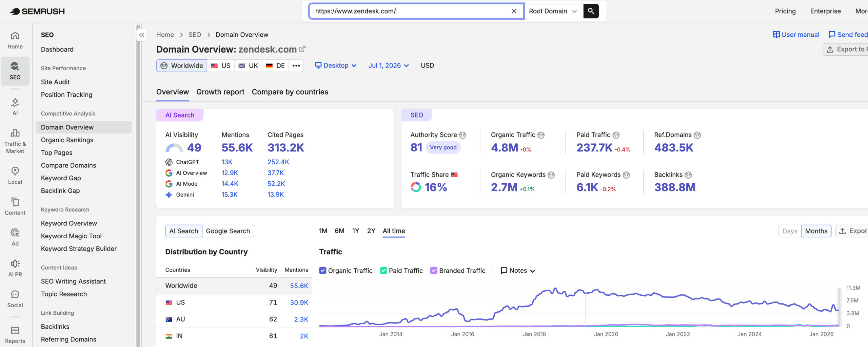Click the Gemini icon row
The image size is (868, 347).
(169, 195)
